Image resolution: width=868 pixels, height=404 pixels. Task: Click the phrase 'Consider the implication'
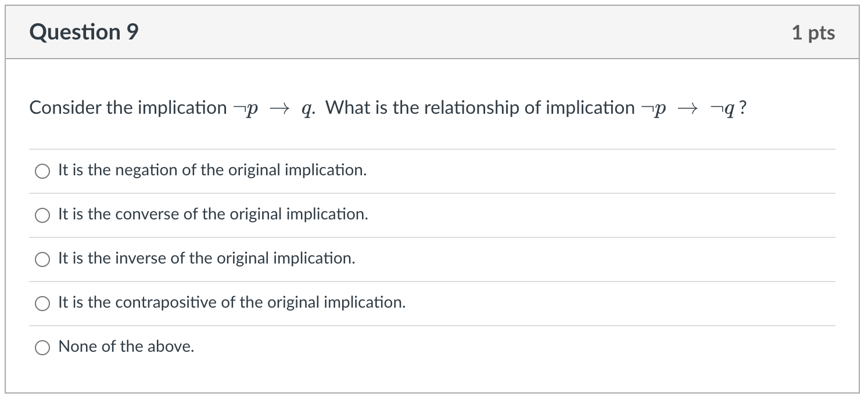tap(128, 107)
